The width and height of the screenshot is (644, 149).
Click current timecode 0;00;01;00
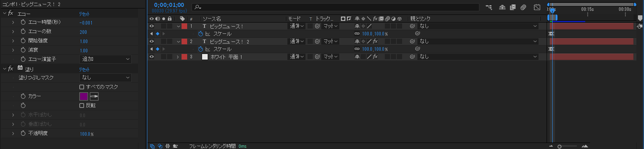point(169,5)
